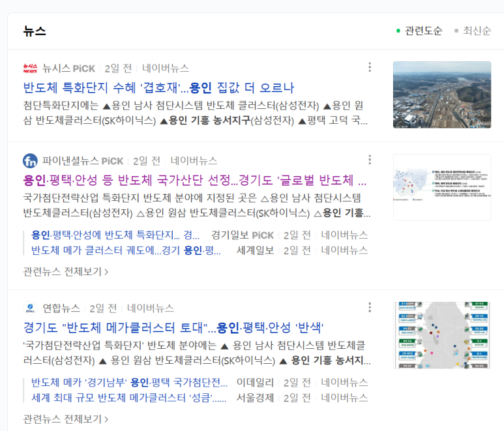Open more options for the 파이낸셜뉴스 article
Viewport: 504px width, 431px height.
(370, 160)
